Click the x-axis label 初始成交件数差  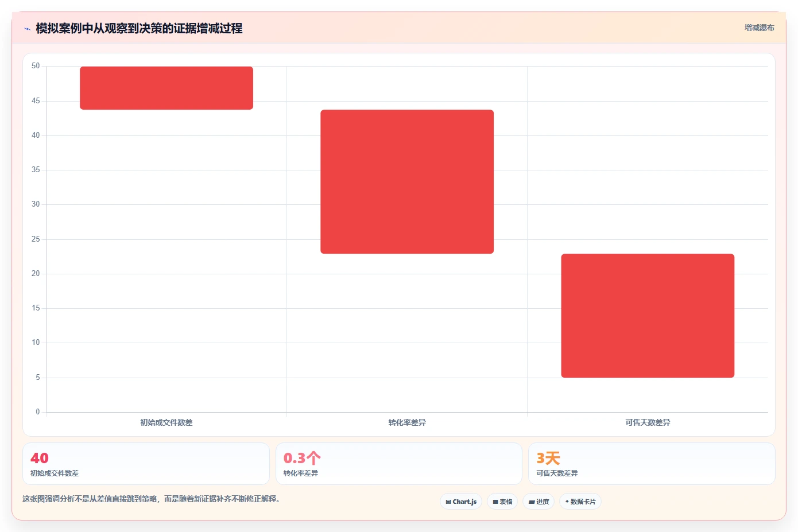coord(166,422)
